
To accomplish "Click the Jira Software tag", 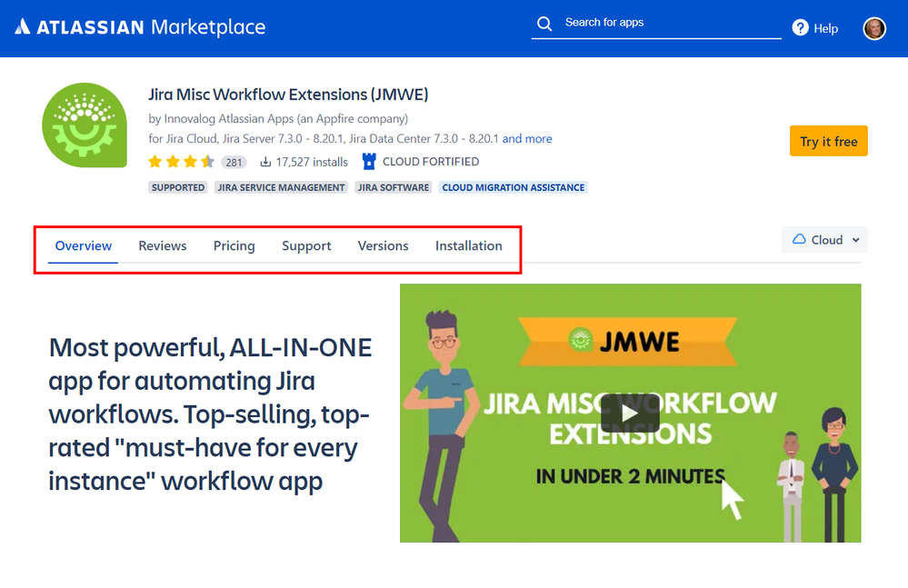I will 394,187.
